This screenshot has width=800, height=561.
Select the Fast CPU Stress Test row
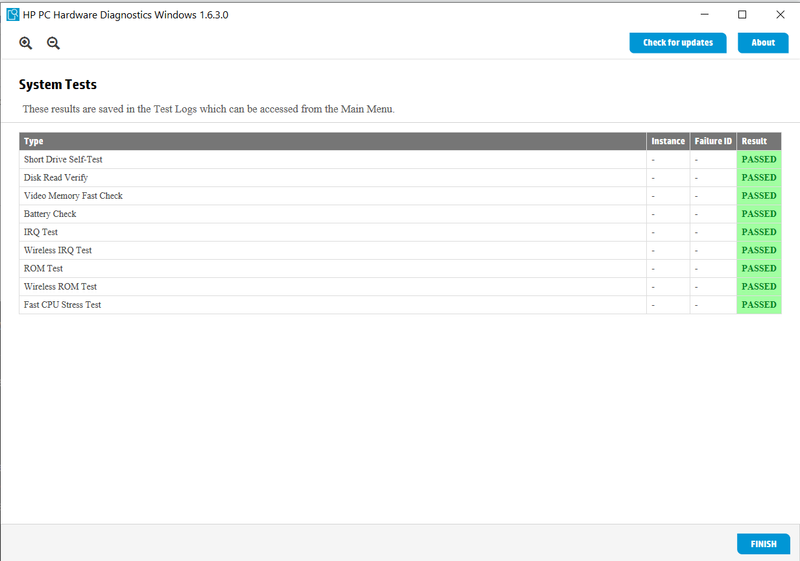[400, 304]
